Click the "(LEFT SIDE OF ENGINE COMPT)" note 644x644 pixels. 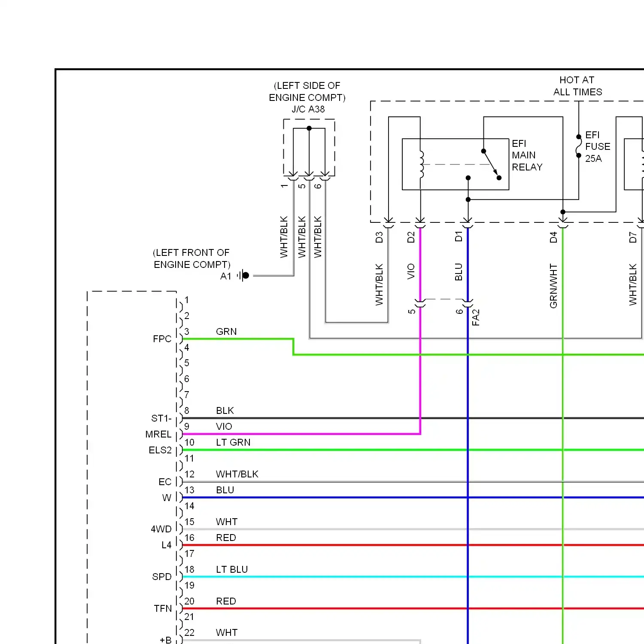point(307,91)
